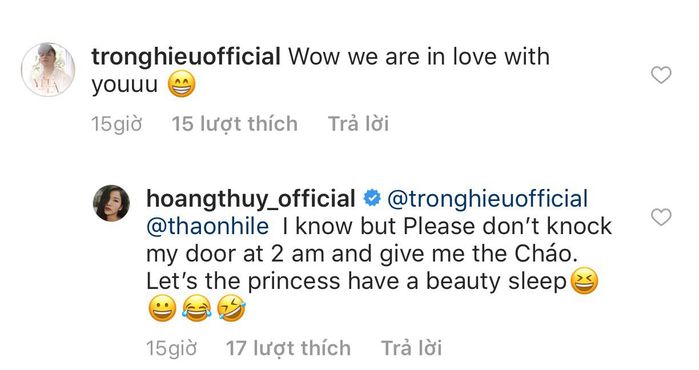
Task: Open hoangthuy_official profile picture
Action: point(111,203)
